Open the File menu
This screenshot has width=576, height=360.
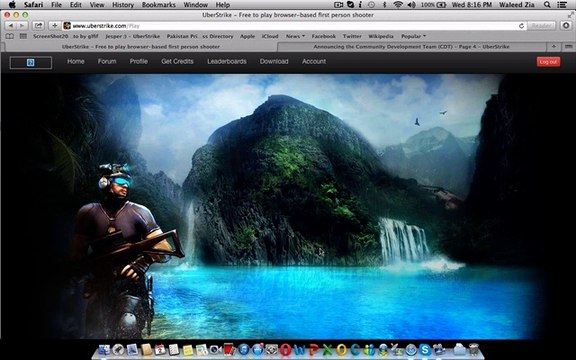(x=57, y=5)
